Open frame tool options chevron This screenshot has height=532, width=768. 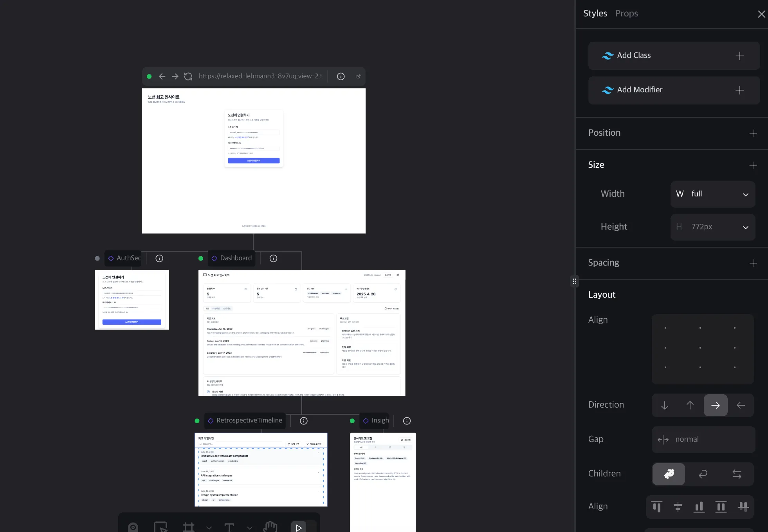pyautogui.click(x=209, y=528)
